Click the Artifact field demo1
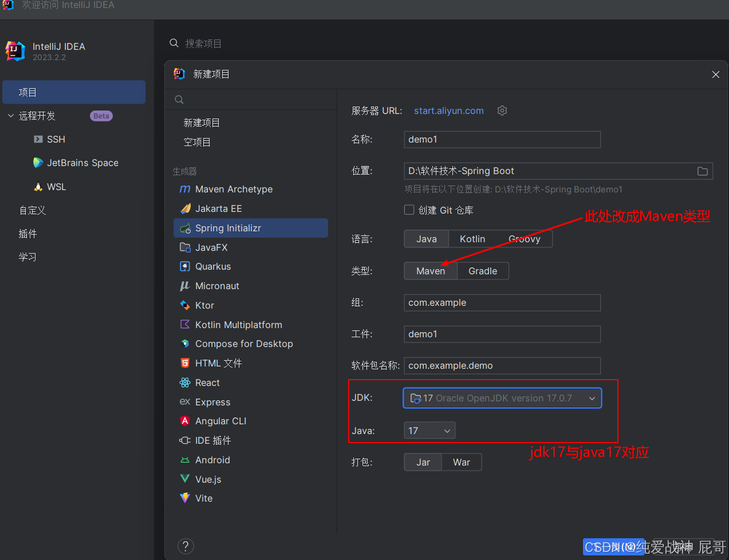729x560 pixels. point(502,334)
